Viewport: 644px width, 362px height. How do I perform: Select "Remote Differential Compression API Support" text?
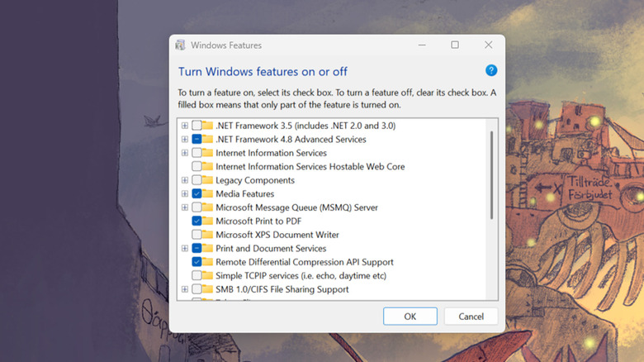tap(305, 262)
